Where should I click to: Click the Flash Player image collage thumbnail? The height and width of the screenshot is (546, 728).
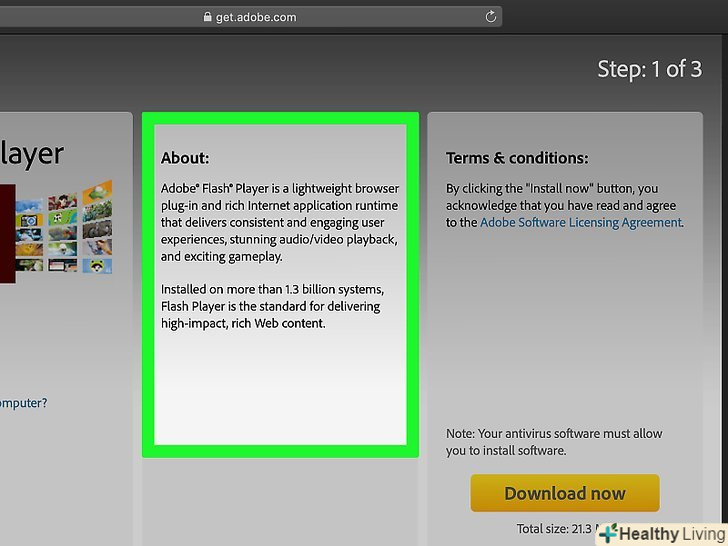click(x=56, y=231)
